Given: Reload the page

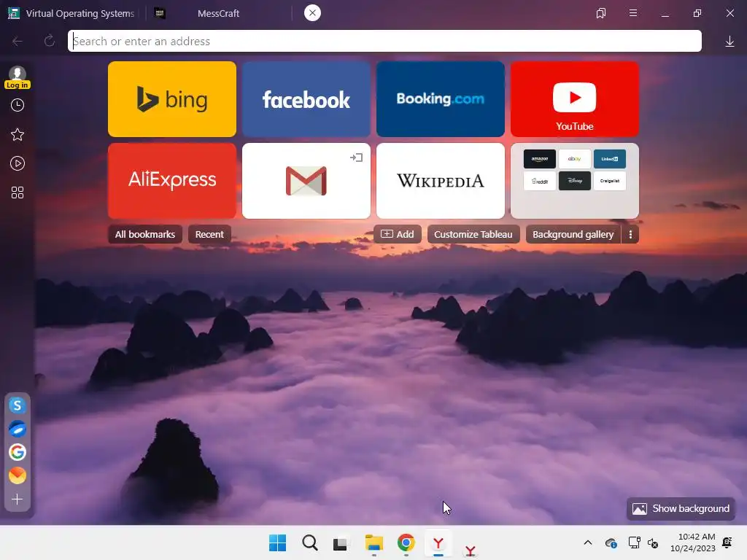Looking at the screenshot, I should pos(49,42).
